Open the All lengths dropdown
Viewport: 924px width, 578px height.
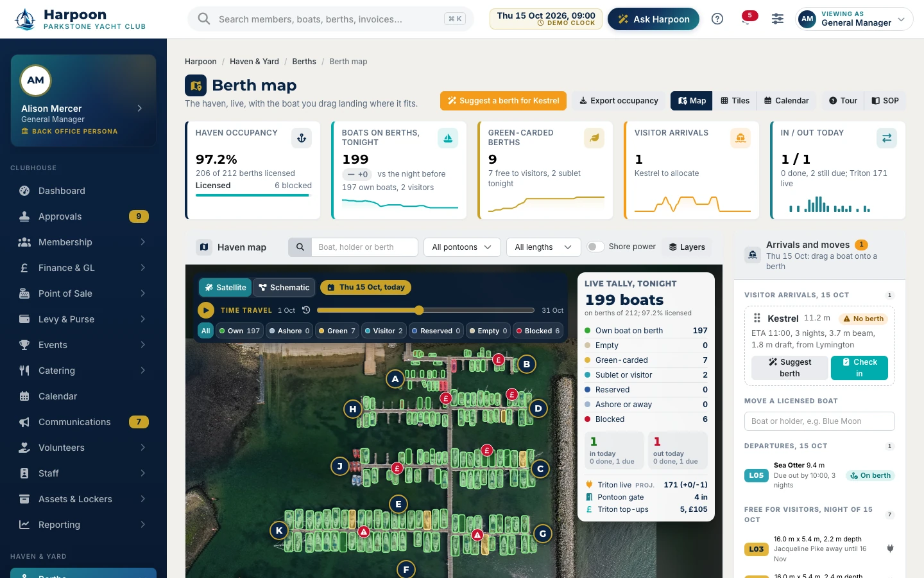tap(543, 247)
